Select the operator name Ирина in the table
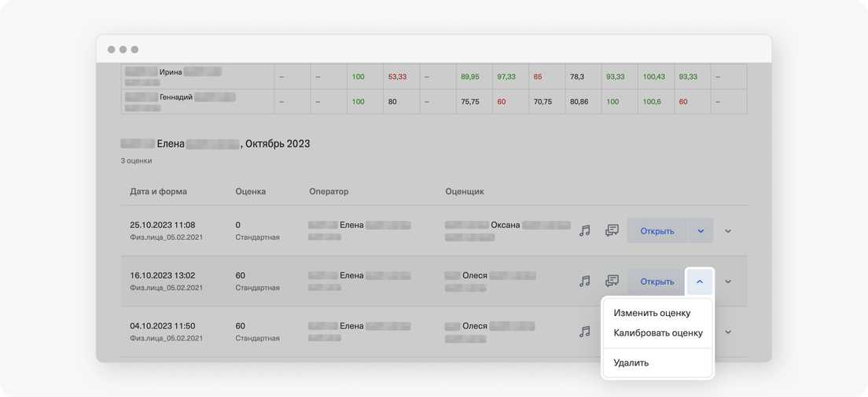This screenshot has width=868, height=397. [x=171, y=72]
